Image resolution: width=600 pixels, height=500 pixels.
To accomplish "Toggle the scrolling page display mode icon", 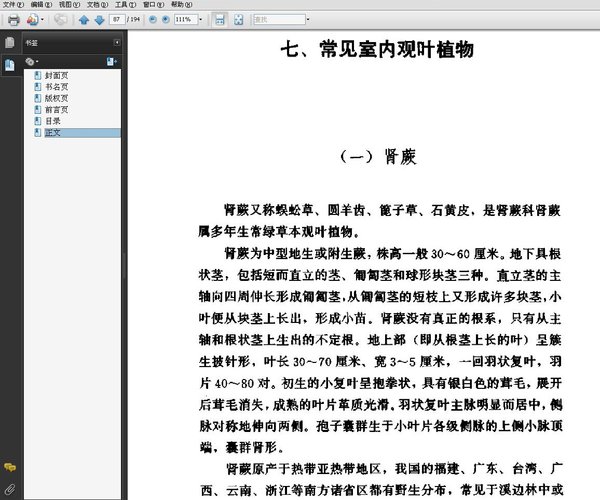I will (x=220, y=20).
